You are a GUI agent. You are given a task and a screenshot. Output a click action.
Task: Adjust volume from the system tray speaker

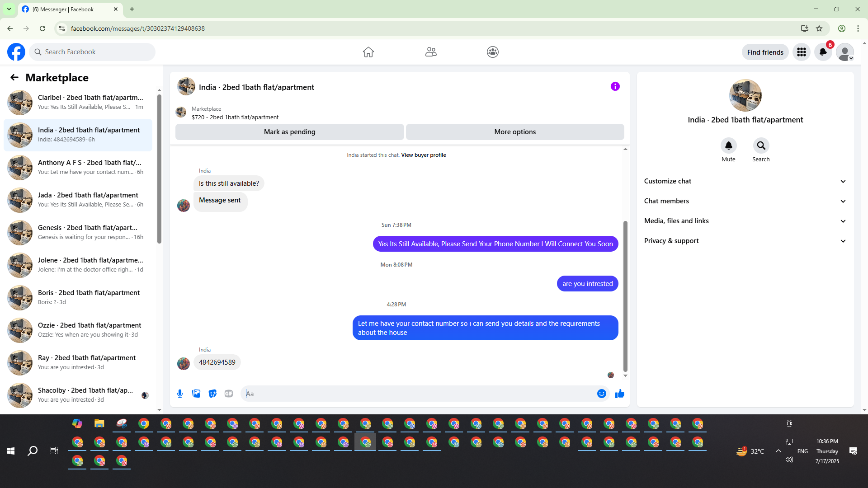coord(789,460)
